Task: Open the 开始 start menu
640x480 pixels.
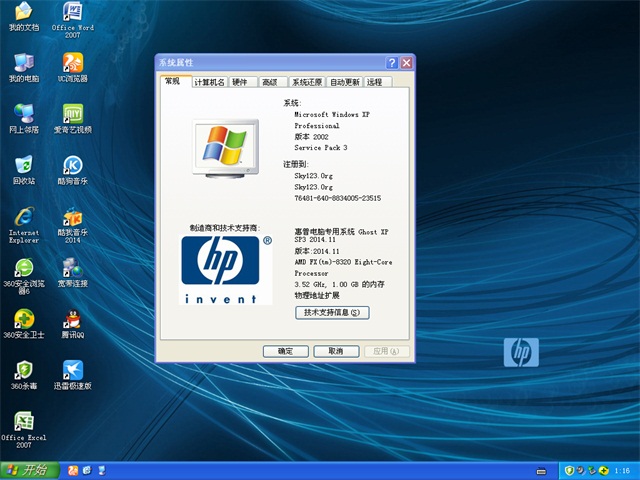Action: pyautogui.click(x=27, y=470)
